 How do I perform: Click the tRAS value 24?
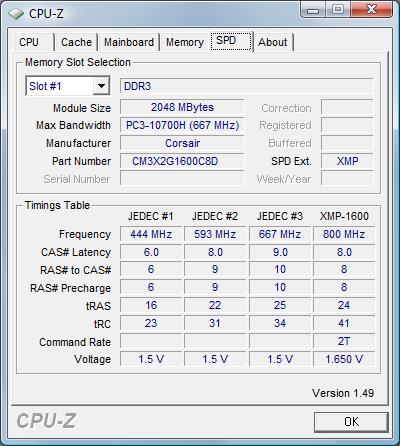(344, 305)
